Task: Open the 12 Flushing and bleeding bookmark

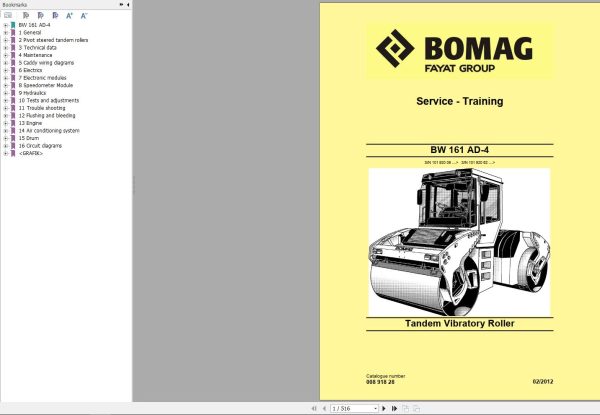Action: pyautogui.click(x=47, y=116)
